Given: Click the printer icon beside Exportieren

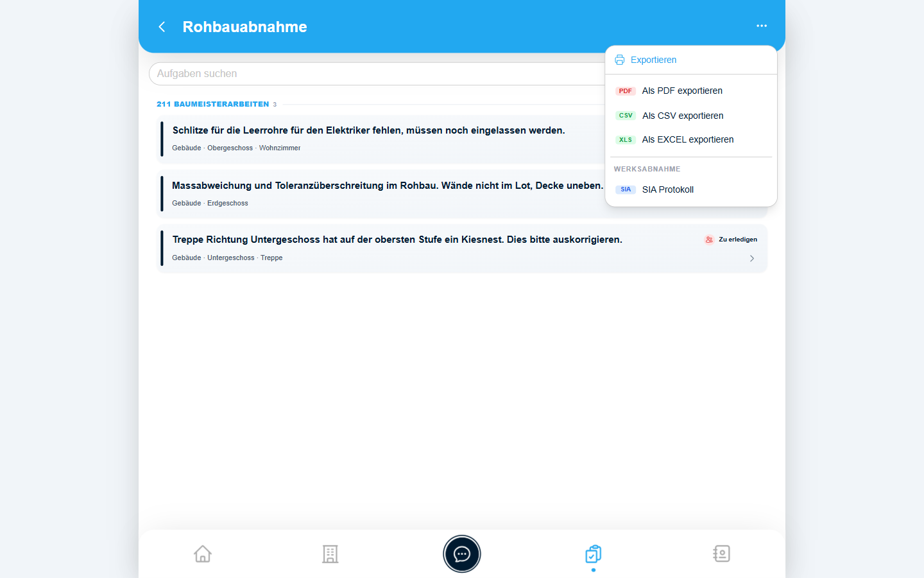Looking at the screenshot, I should (x=619, y=60).
